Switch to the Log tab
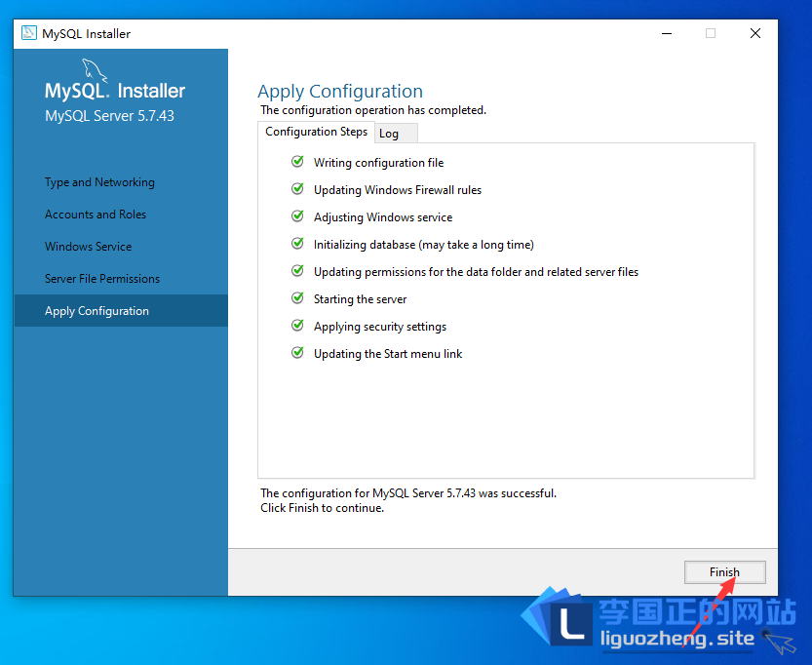This screenshot has height=665, width=812. pyautogui.click(x=395, y=134)
